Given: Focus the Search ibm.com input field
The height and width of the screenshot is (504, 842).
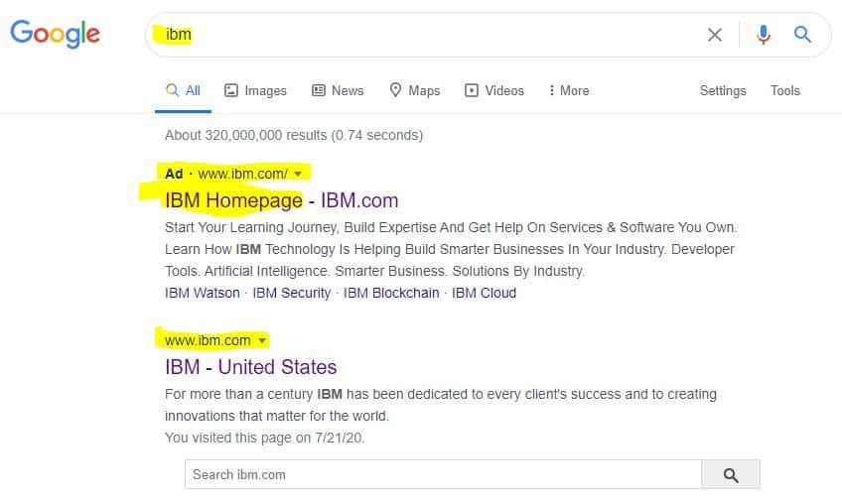Looking at the screenshot, I should pos(443,474).
